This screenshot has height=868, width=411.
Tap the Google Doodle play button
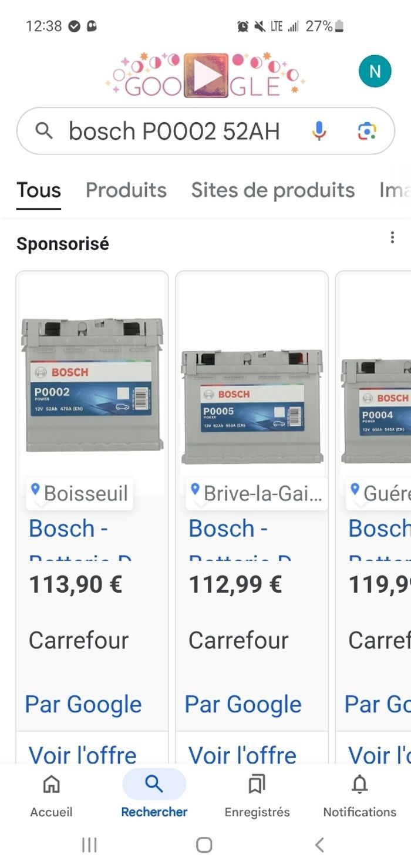tap(204, 72)
